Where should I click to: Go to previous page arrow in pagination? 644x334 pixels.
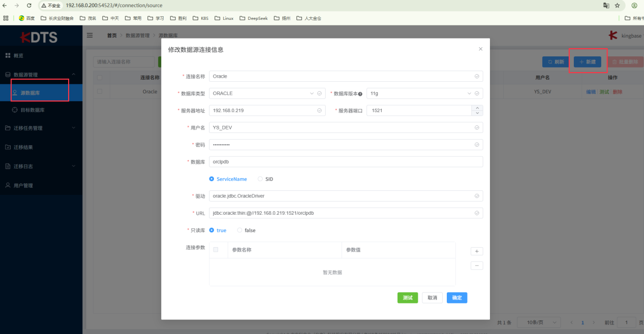571,323
